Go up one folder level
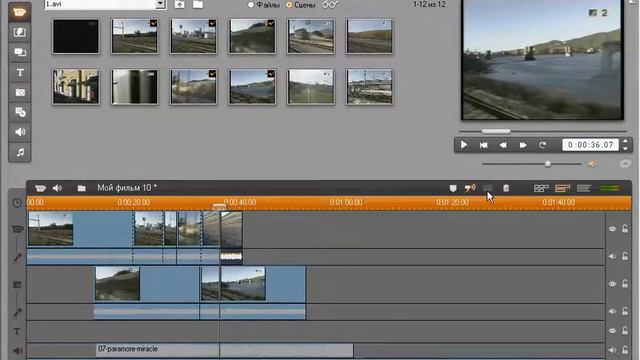This screenshot has height=360, width=640. 180,4
